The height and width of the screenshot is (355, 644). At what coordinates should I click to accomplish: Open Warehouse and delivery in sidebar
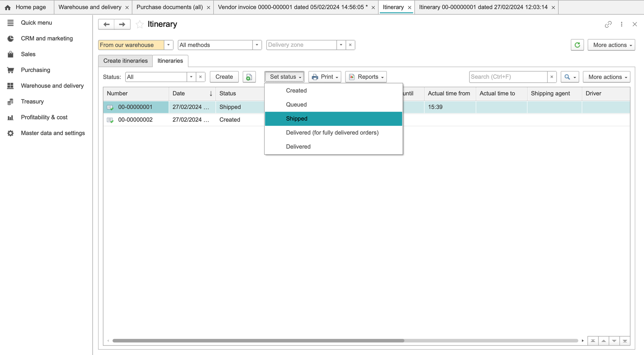pyautogui.click(x=52, y=86)
